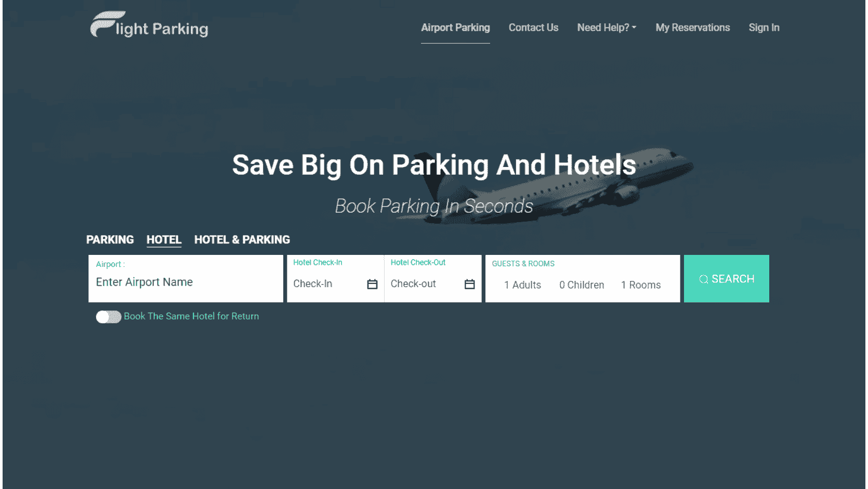
Task: Click the Check-In date field
Action: point(335,278)
